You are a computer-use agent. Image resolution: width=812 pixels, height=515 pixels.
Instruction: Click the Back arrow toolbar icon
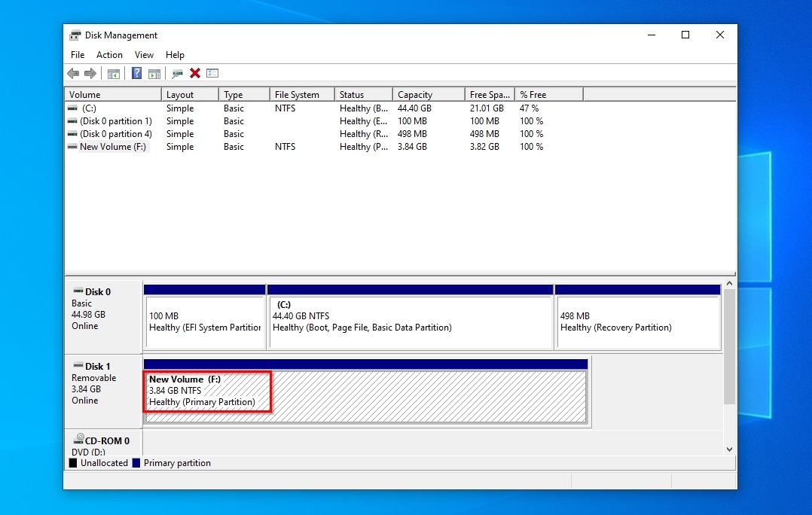pos(73,74)
